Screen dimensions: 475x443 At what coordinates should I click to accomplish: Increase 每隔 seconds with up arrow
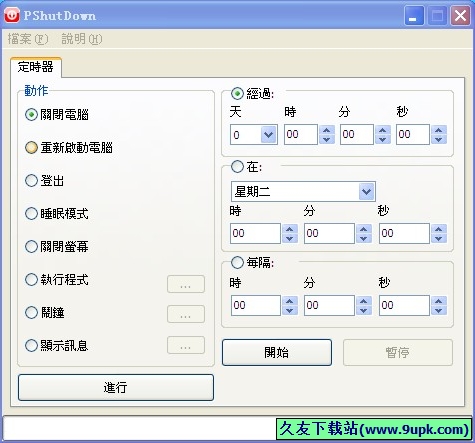(x=439, y=301)
